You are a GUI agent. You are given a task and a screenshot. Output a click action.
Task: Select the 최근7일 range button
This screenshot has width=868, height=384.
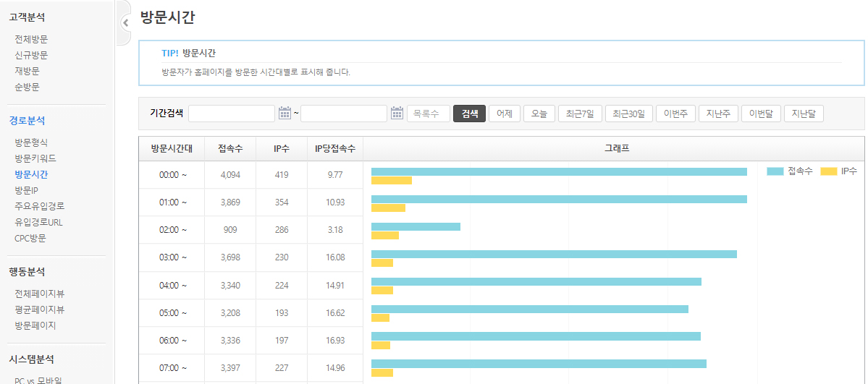[x=581, y=114]
